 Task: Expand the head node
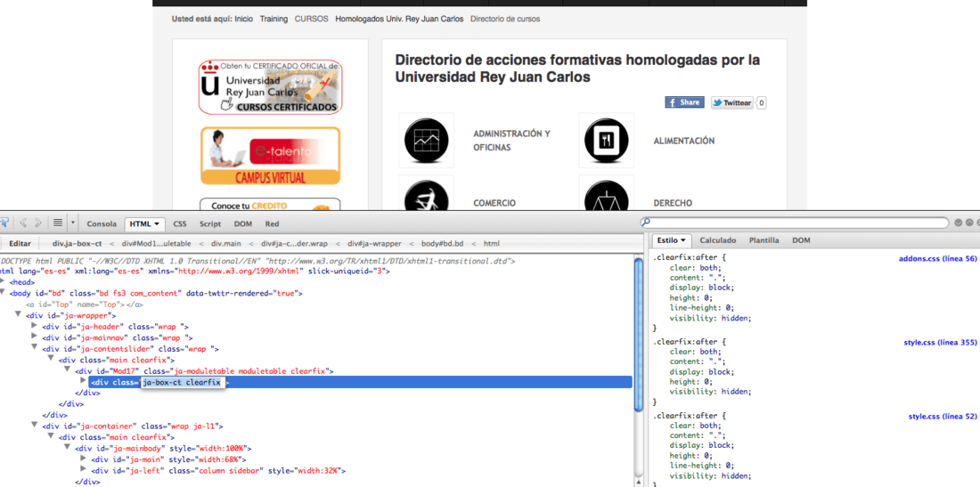(x=4, y=281)
